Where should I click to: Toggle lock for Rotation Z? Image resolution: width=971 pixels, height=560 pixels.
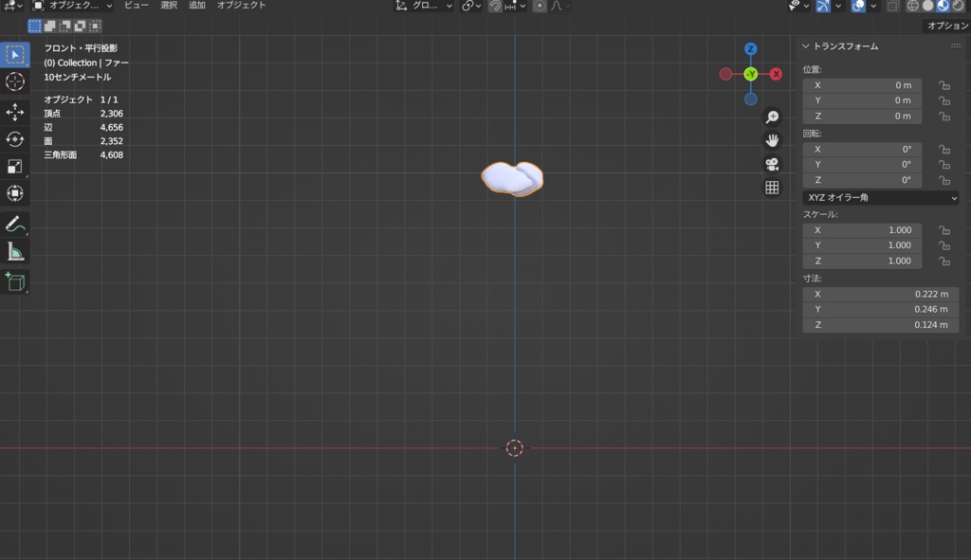944,180
